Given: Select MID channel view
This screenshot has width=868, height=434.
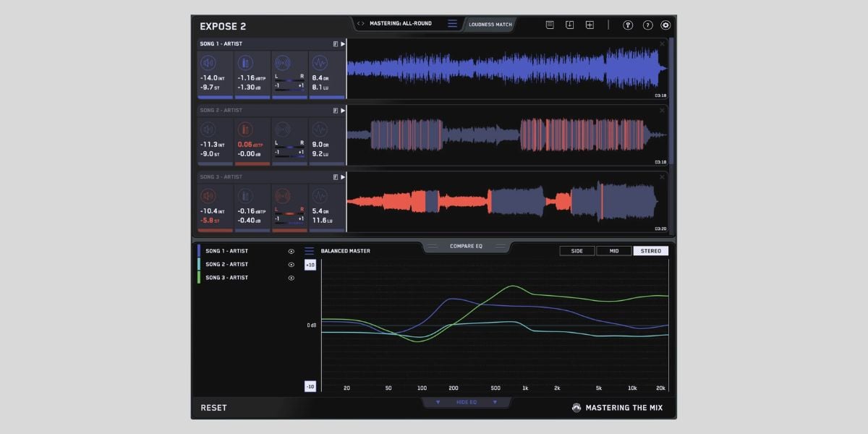Looking at the screenshot, I should point(614,251).
